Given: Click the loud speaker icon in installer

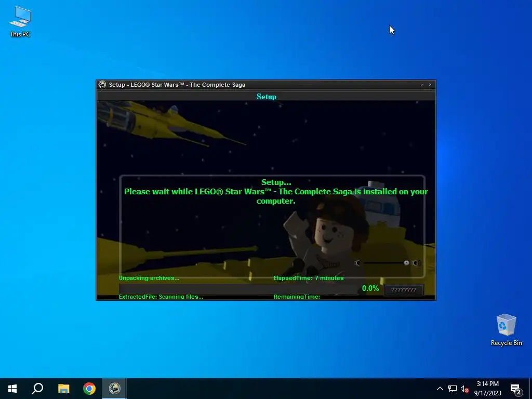Looking at the screenshot, I should pos(416,263).
